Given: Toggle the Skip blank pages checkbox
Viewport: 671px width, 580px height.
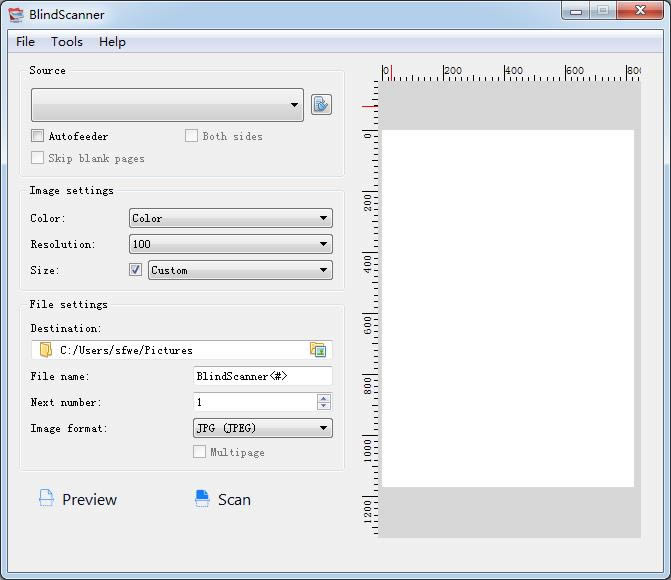Looking at the screenshot, I should [x=37, y=158].
